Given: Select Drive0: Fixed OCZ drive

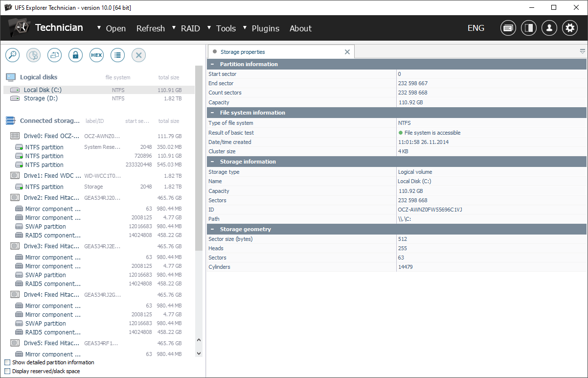Looking at the screenshot, I should pos(99,136).
